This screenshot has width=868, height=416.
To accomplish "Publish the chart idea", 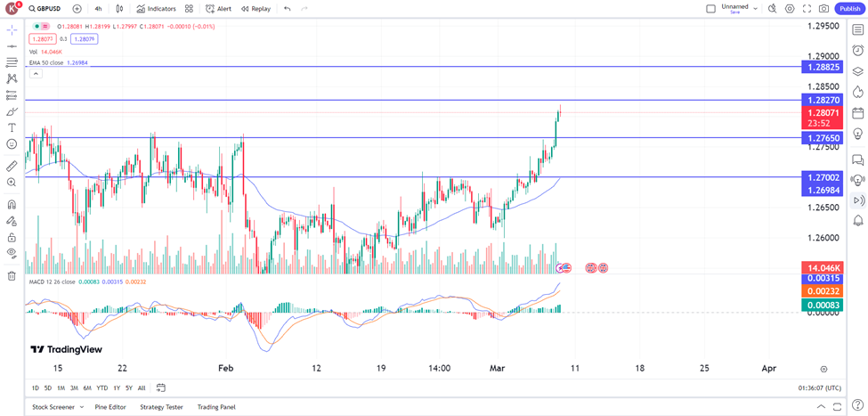I will [849, 9].
